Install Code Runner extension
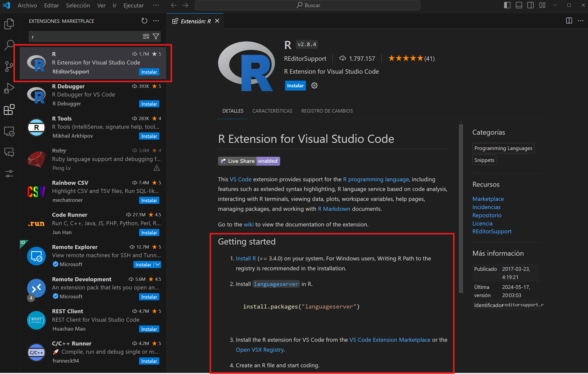 (149, 233)
